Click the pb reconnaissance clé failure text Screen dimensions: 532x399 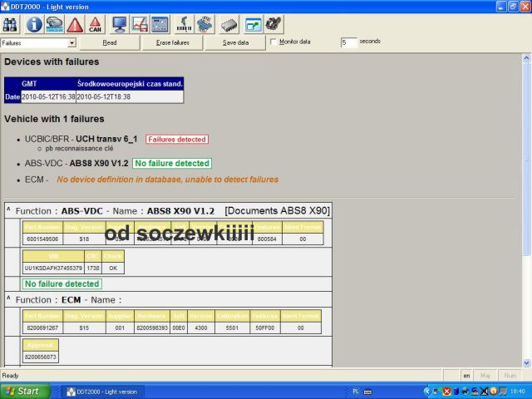click(79, 148)
